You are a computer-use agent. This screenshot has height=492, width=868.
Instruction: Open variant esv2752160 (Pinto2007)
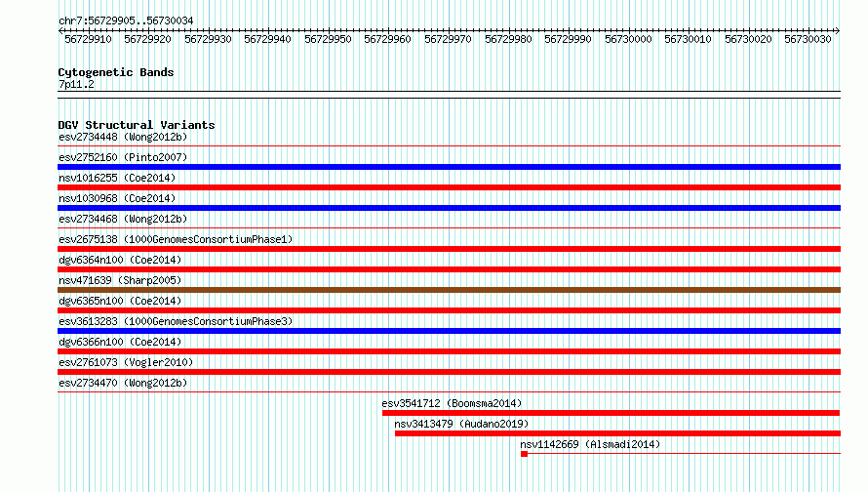[x=123, y=157]
